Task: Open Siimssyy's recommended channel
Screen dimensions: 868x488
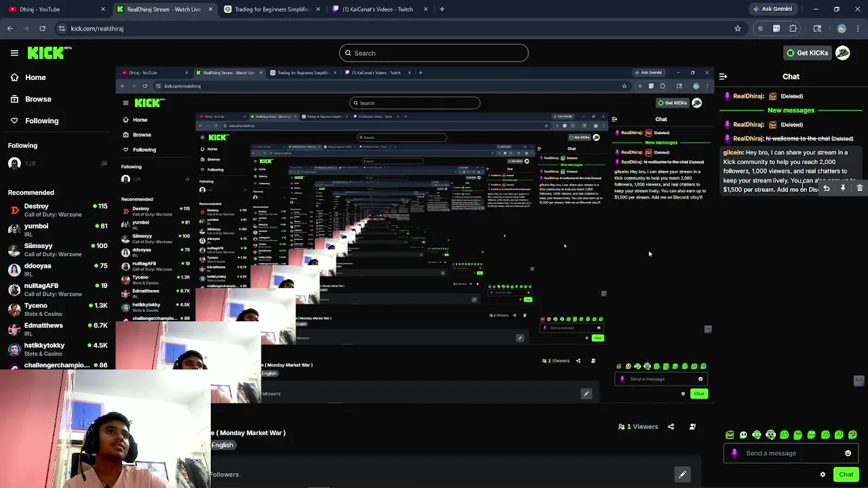Action: click(x=58, y=250)
